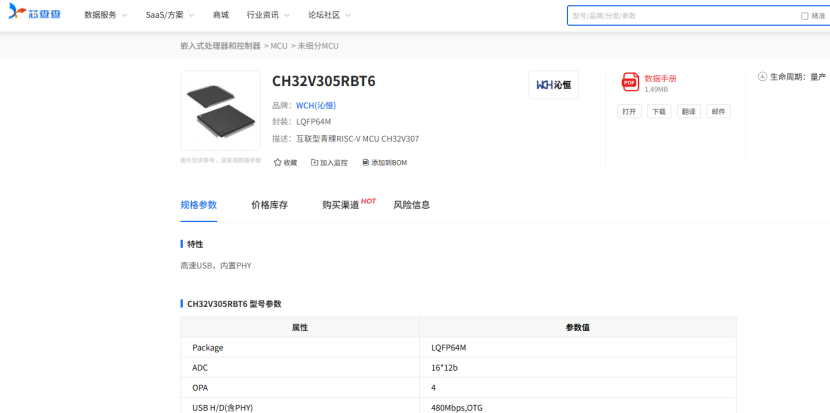The height and width of the screenshot is (413, 830).
Task: Click the OPA value cell 4
Action: coord(578,388)
